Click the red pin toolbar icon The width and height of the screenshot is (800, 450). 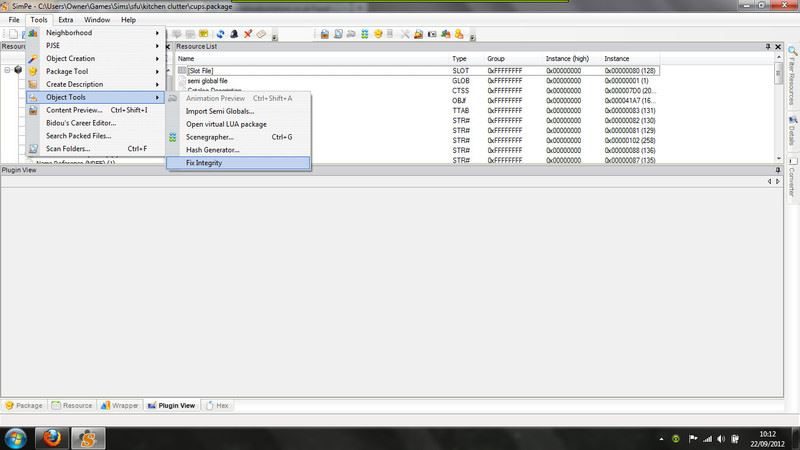[248, 34]
